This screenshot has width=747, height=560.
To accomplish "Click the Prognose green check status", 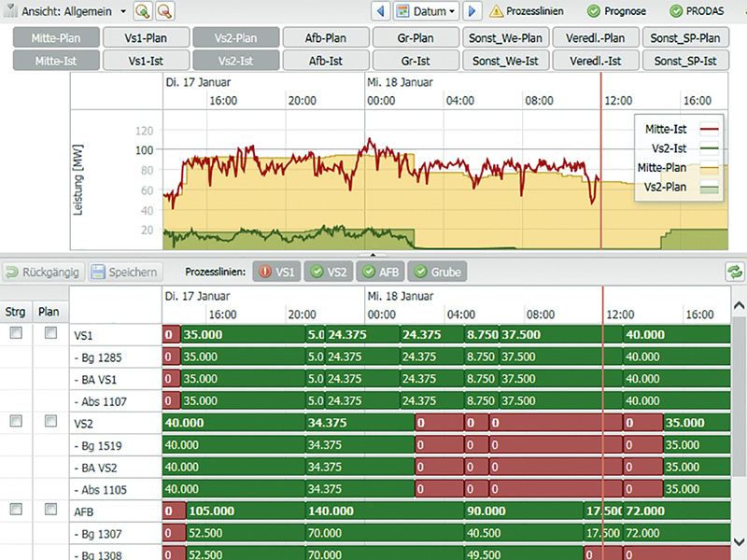I will pos(594,12).
